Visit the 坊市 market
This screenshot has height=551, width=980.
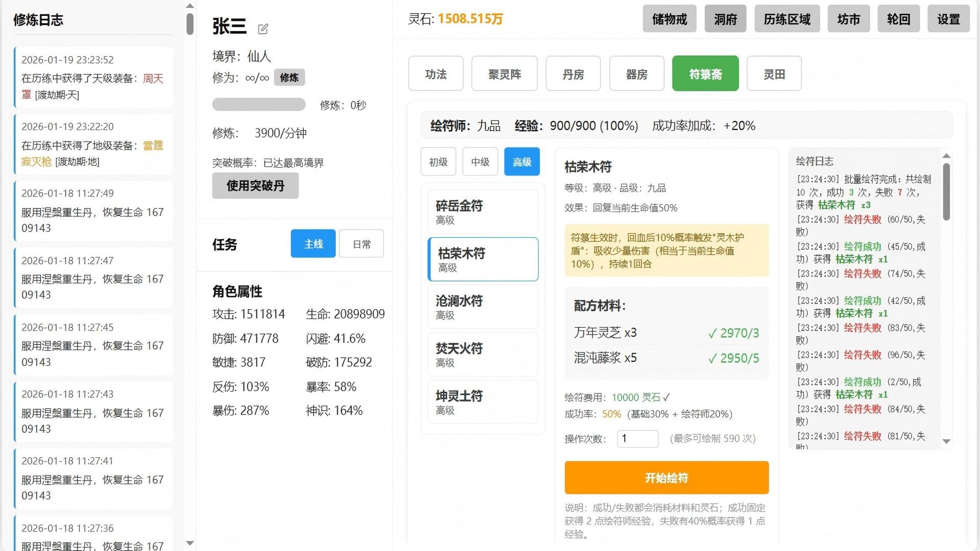coord(848,19)
